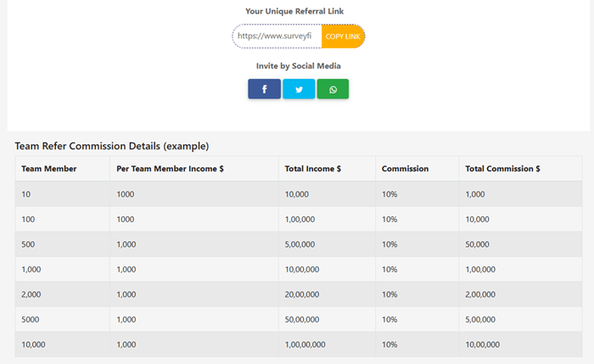594x364 pixels.
Task: Click the Invite by Social Media label
Action: (x=299, y=65)
